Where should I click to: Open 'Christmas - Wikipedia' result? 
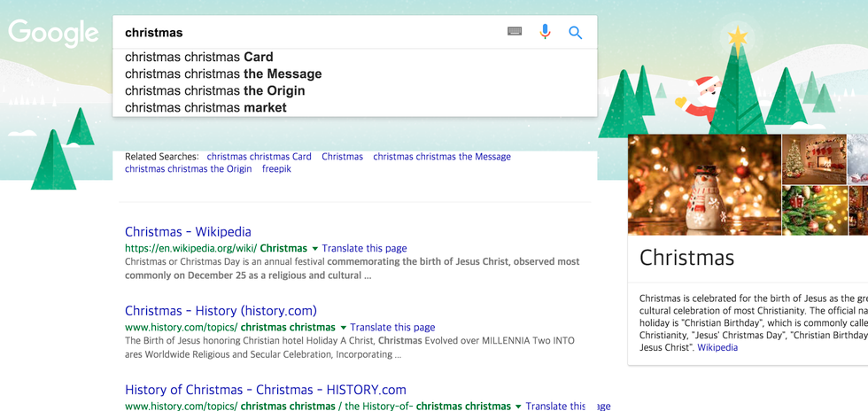click(188, 232)
